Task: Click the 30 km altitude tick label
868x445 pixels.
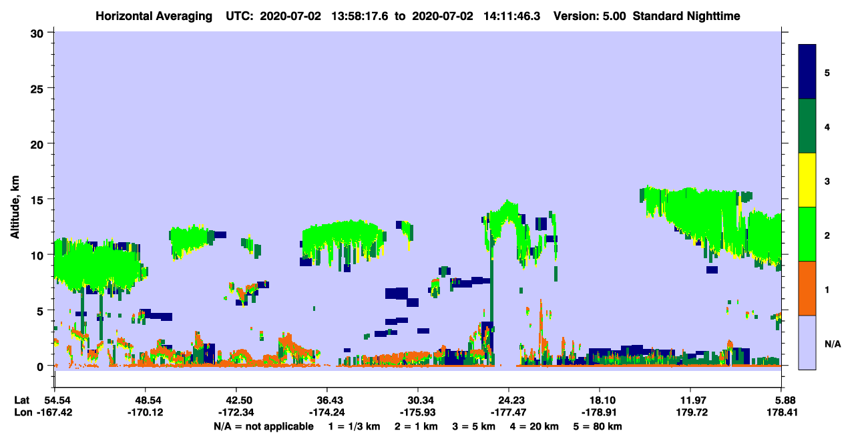Action: pyautogui.click(x=39, y=33)
